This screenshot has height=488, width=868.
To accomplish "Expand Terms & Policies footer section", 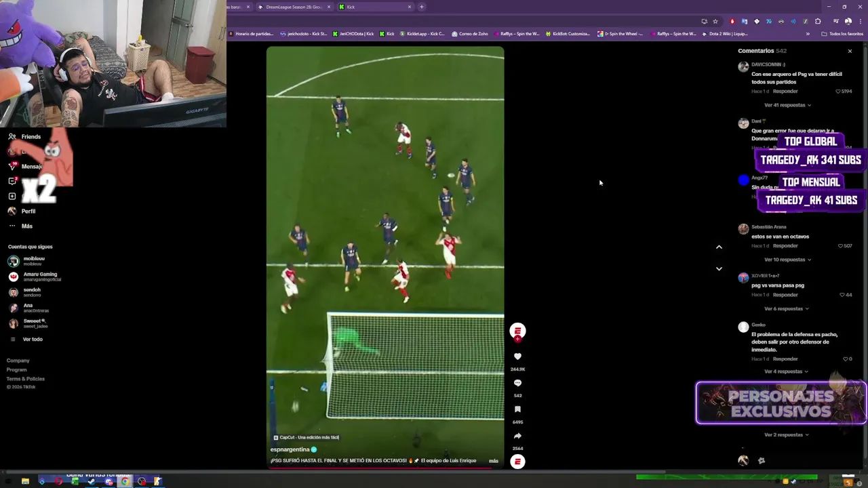I will (26, 379).
